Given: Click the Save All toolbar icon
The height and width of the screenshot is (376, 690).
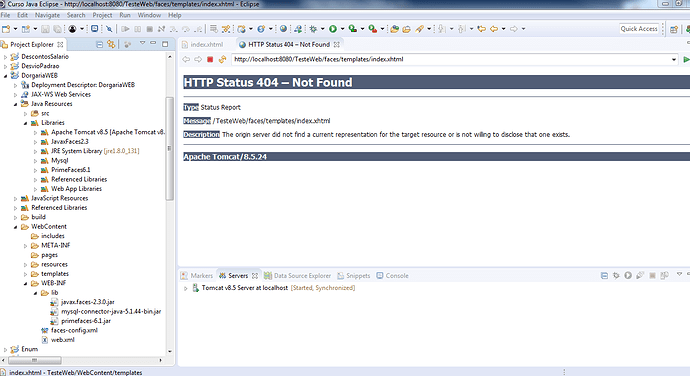Looking at the screenshot, I should (57, 29).
